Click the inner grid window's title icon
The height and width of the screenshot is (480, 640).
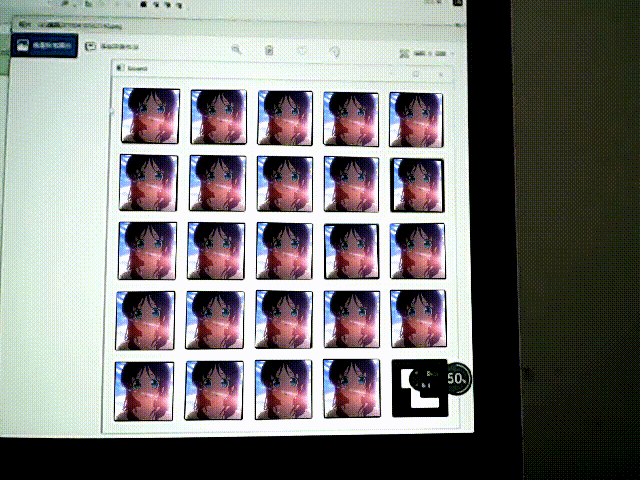[x=120, y=68]
